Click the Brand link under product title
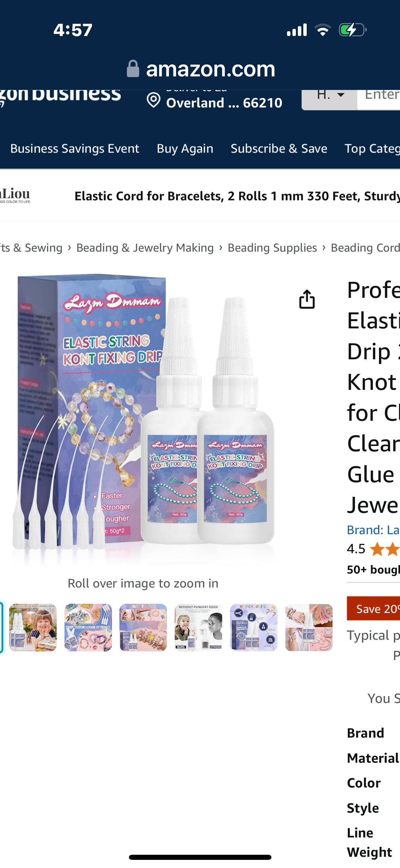This screenshot has height=868, width=400. tap(373, 530)
